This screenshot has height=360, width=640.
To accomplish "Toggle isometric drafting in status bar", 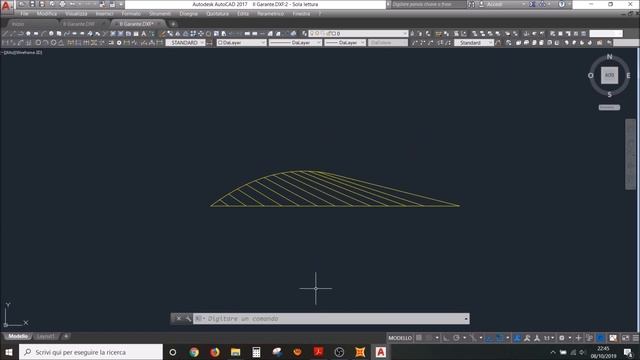I will (473, 338).
